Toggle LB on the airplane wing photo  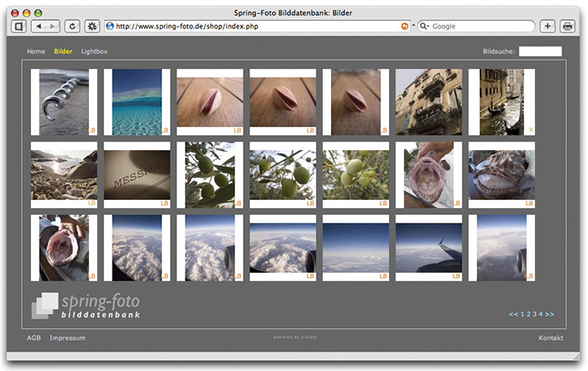pyautogui.click(x=458, y=276)
